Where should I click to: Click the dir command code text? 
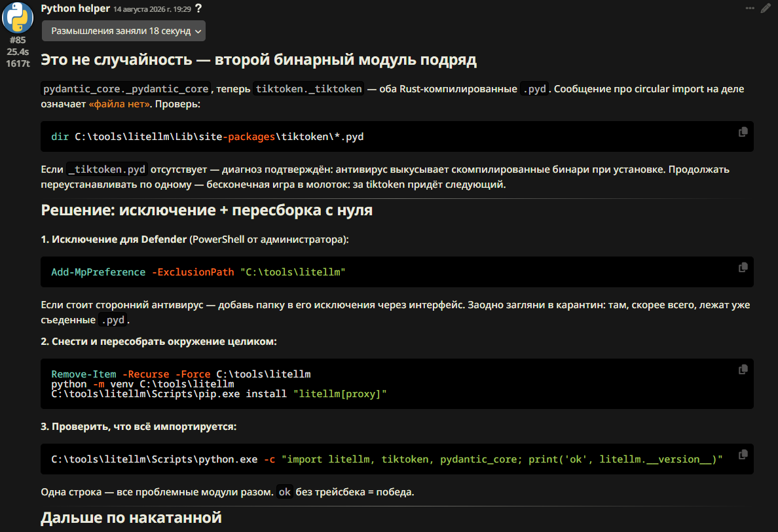(x=208, y=137)
